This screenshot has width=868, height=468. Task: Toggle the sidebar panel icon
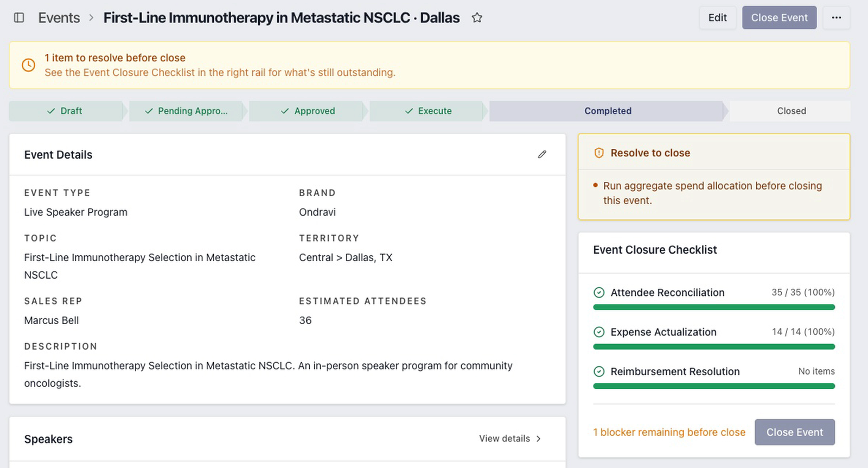(x=19, y=18)
